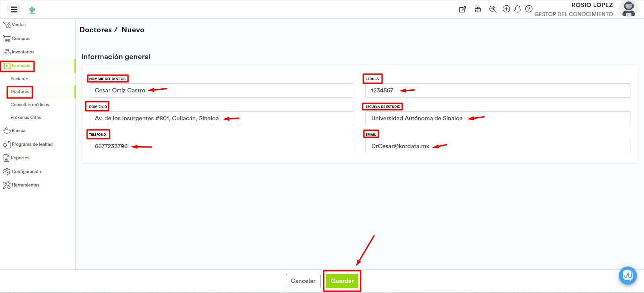644x293 pixels.
Task: Click the plus circle add icon
Action: 506,9
